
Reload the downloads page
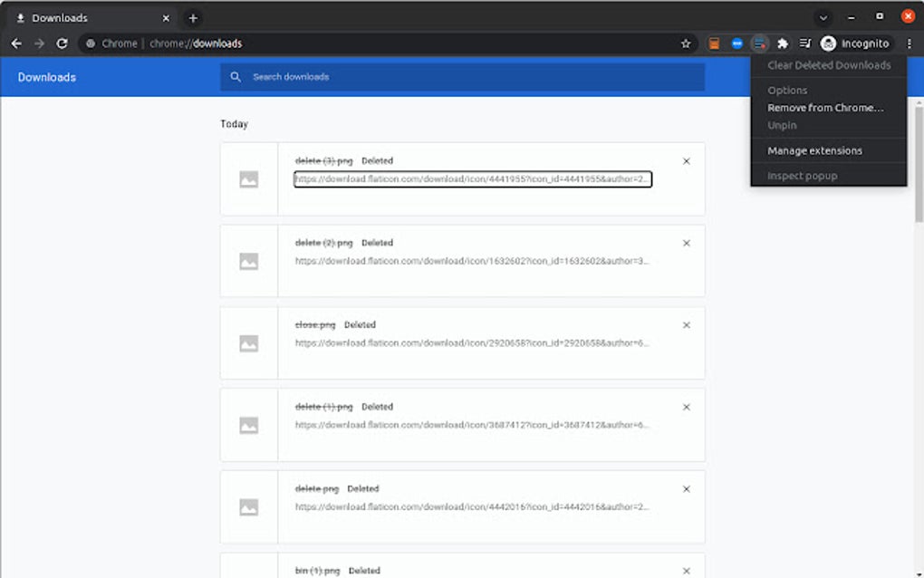(x=62, y=43)
